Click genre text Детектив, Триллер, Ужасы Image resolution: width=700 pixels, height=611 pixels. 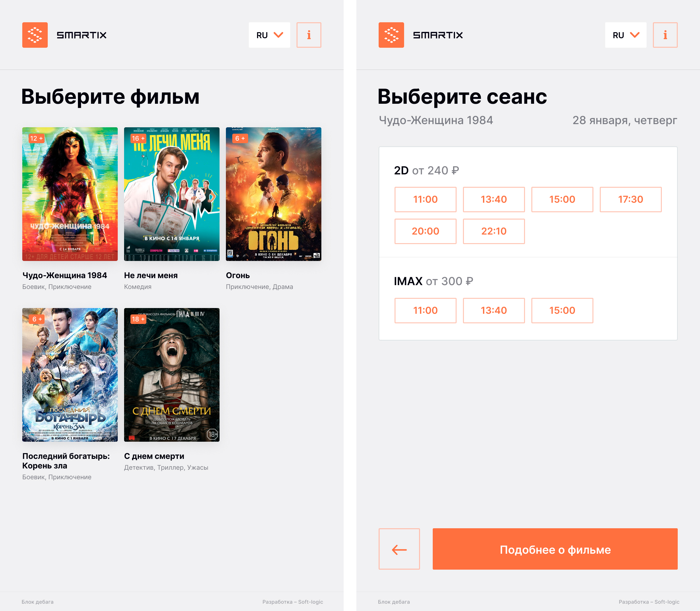click(x=166, y=467)
